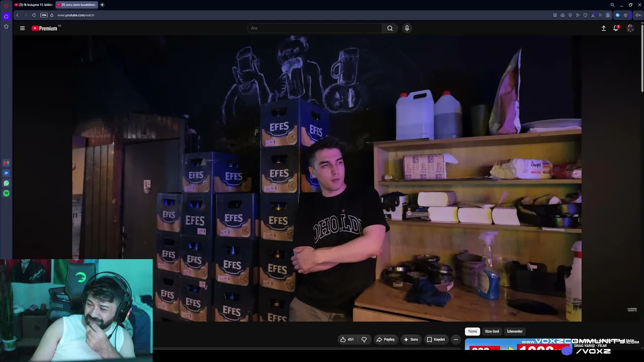The width and height of the screenshot is (644, 362).
Task: Open WhatsApp from the Opera sidebar
Action: (x=6, y=183)
